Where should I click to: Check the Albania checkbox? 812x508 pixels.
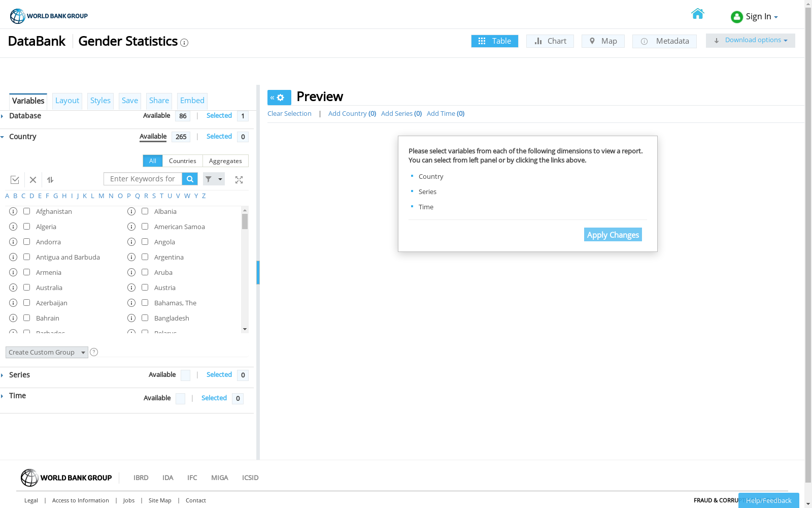click(145, 211)
